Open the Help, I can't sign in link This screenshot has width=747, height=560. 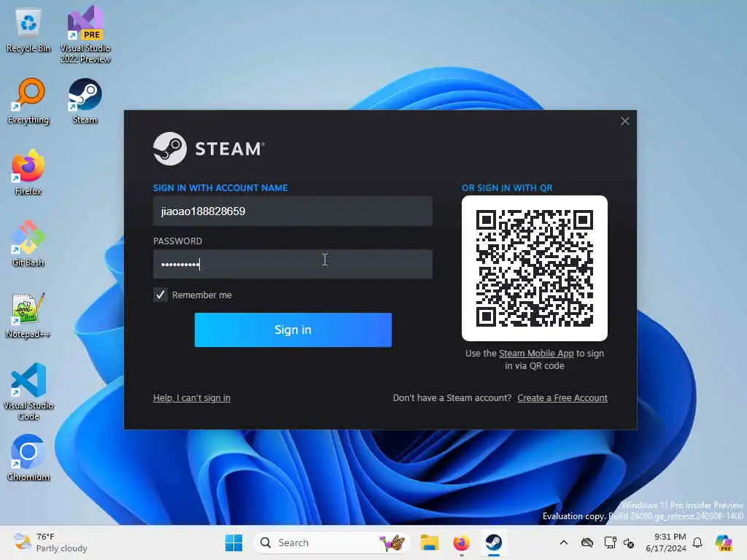192,397
